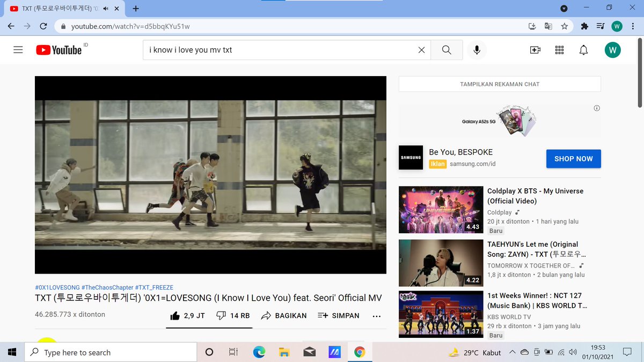Open Google Translate icon in address bar

click(x=548, y=26)
